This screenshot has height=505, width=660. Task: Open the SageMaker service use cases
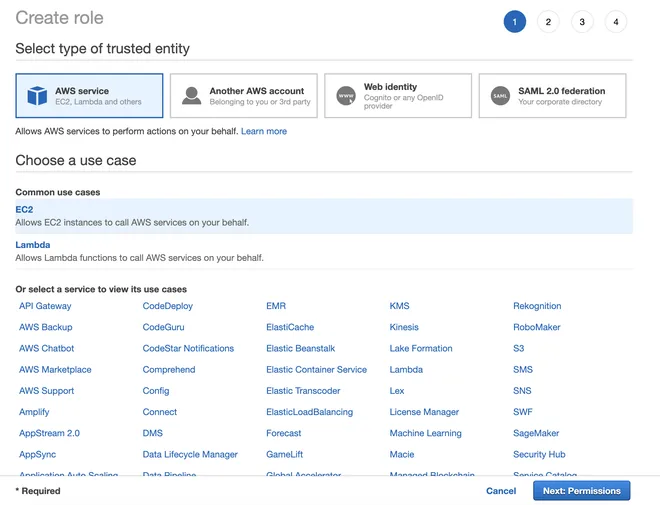536,433
